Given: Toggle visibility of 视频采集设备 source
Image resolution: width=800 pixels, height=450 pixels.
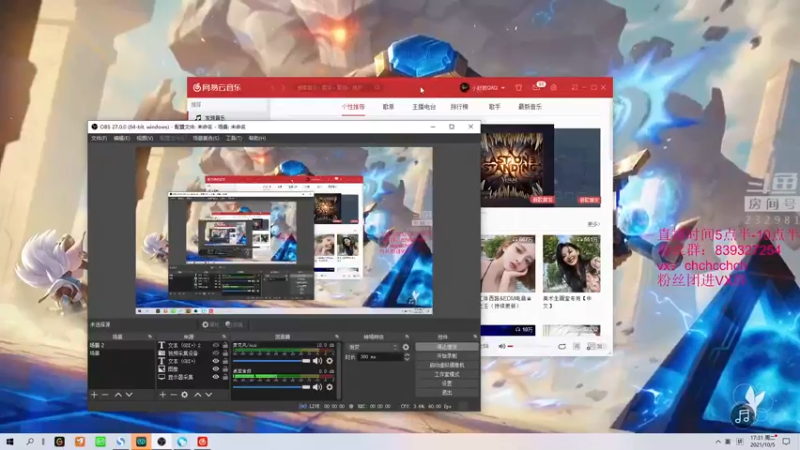Looking at the screenshot, I should coord(215,353).
